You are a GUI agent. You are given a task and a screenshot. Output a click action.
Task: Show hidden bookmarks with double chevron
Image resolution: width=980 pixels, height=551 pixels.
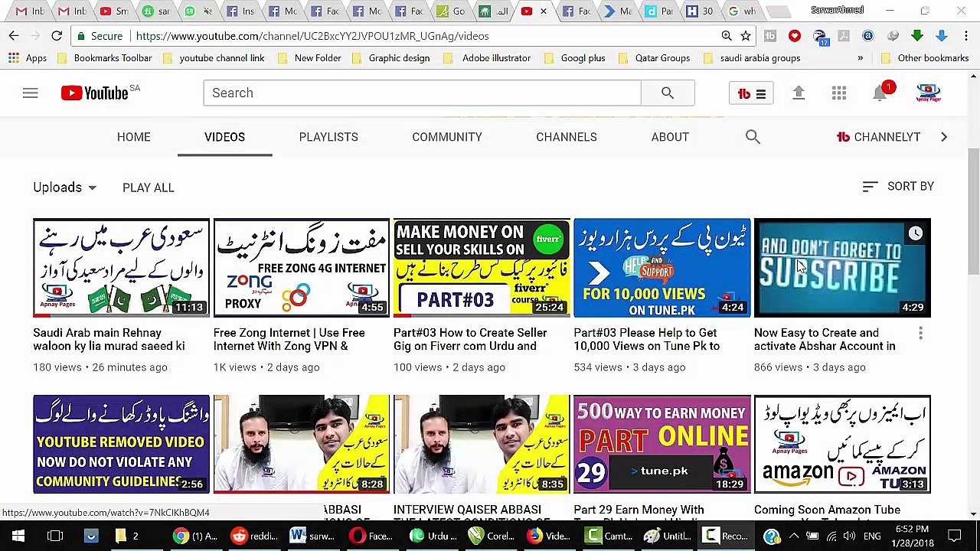click(860, 58)
